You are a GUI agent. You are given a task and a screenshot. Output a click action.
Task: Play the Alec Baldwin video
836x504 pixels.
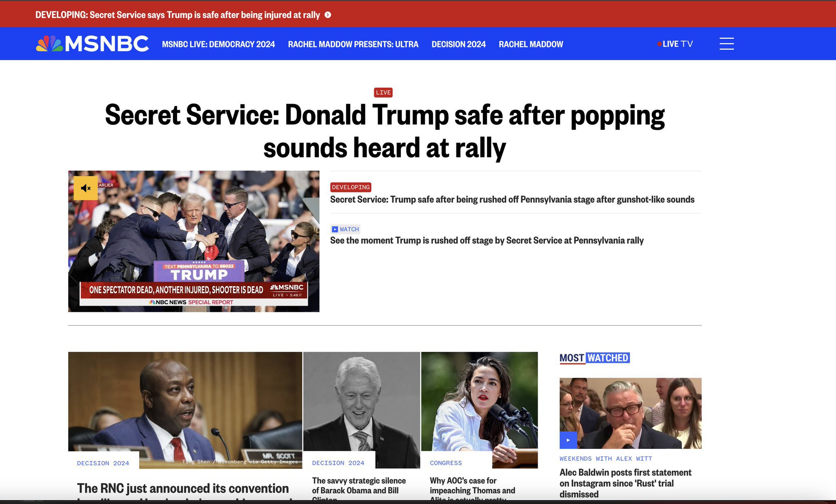(x=568, y=440)
